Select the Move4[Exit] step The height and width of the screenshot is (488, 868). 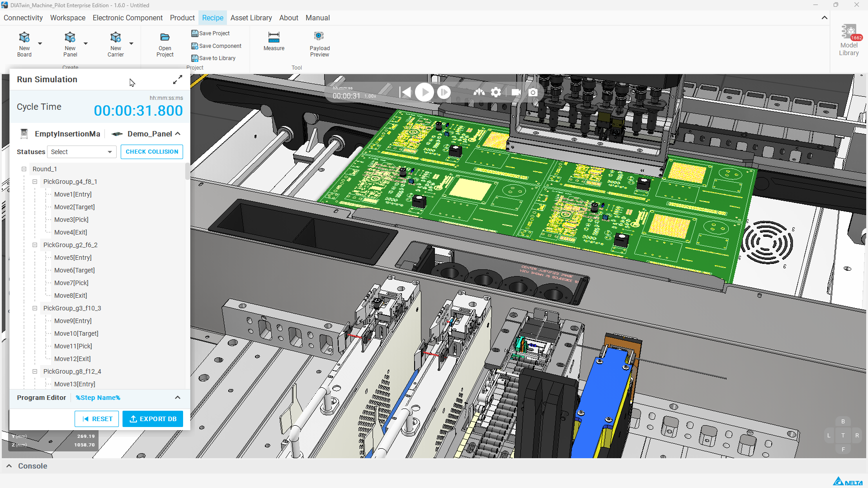click(71, 232)
